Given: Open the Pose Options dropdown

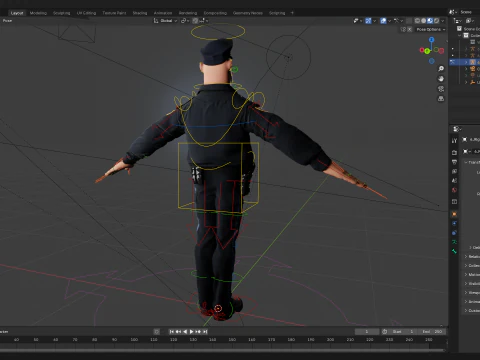Looking at the screenshot, I should tap(431, 29).
